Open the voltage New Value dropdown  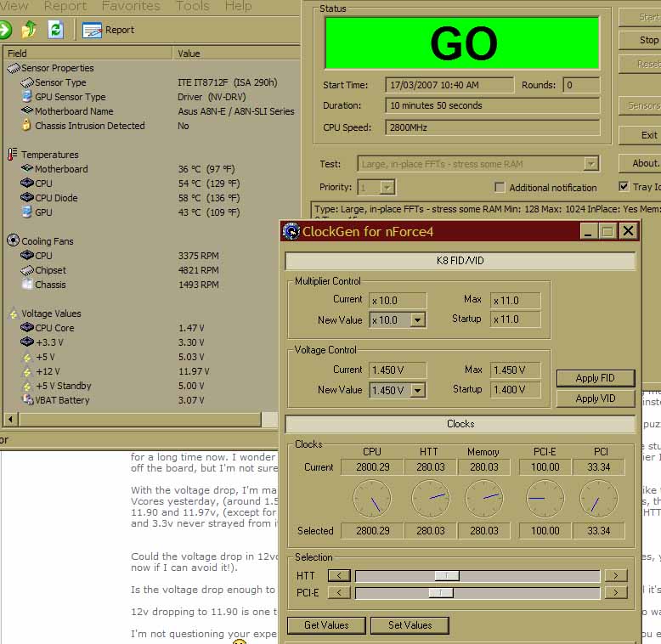point(417,390)
